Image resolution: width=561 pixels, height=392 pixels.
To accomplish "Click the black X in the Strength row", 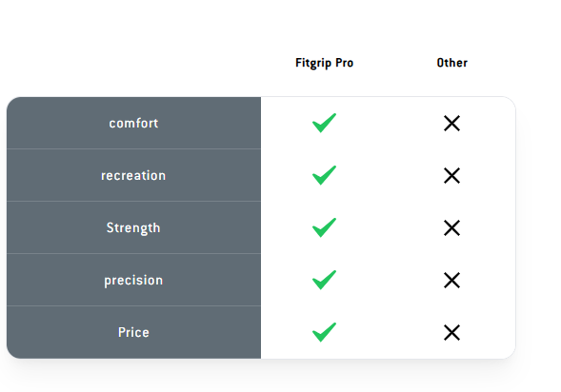I will pos(451,228).
